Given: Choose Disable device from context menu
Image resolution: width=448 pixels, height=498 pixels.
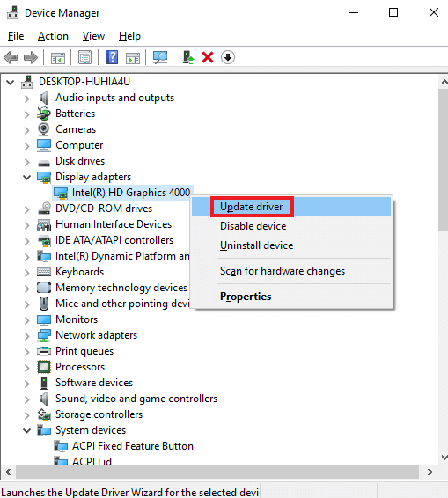Looking at the screenshot, I should coord(291,226).
